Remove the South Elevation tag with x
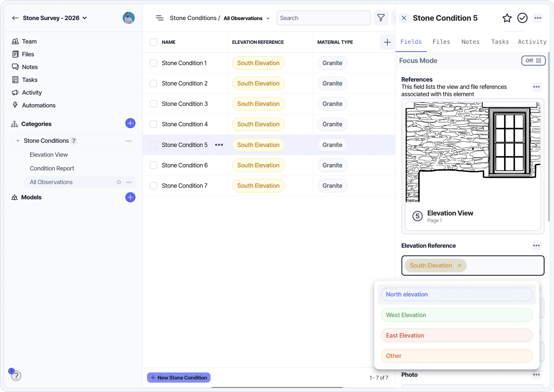 (459, 265)
